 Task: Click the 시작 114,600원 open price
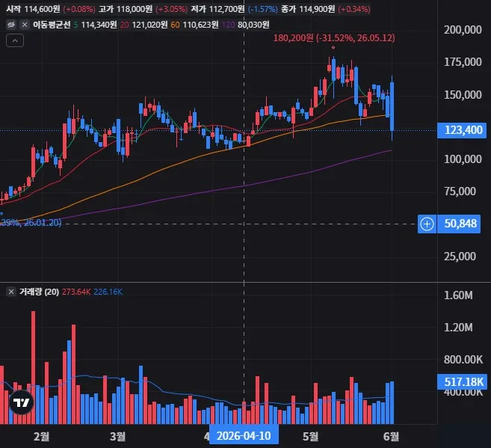click(33, 9)
